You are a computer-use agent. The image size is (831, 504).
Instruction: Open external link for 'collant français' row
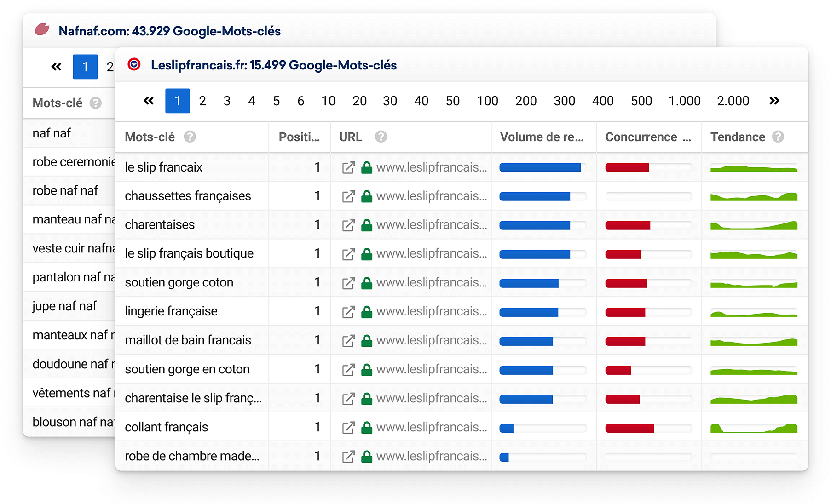click(348, 427)
